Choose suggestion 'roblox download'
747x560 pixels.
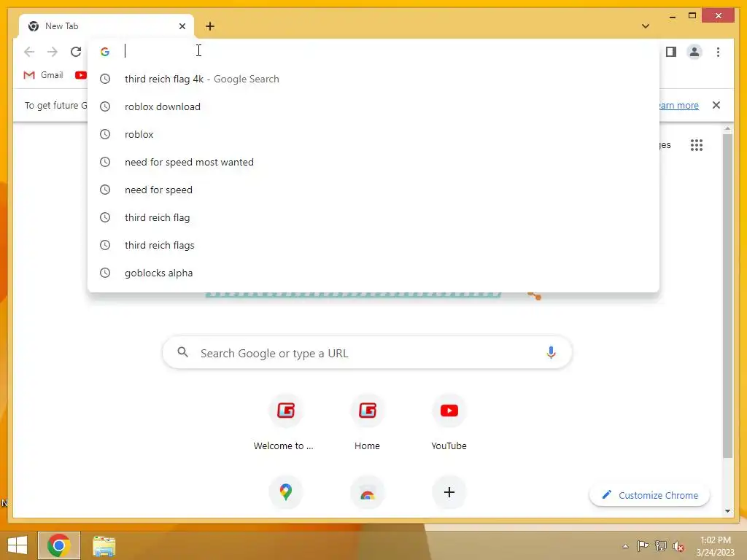click(x=373, y=106)
